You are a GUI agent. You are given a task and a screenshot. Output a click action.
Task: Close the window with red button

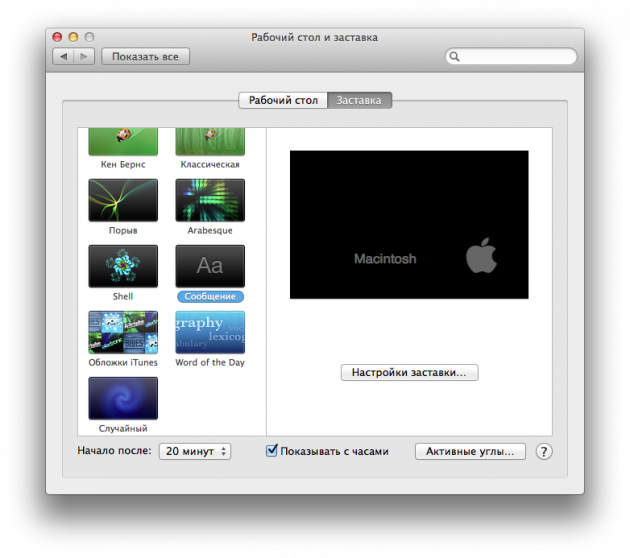[x=57, y=37]
